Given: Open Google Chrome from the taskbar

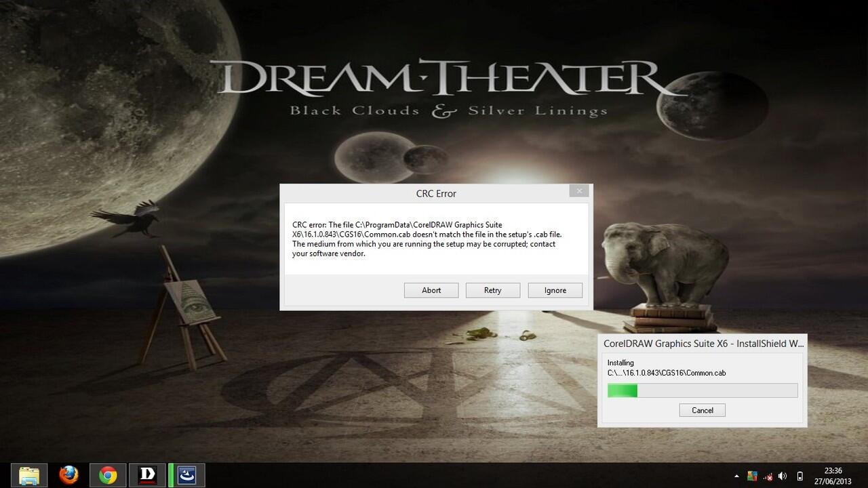Looking at the screenshot, I should coord(108,475).
